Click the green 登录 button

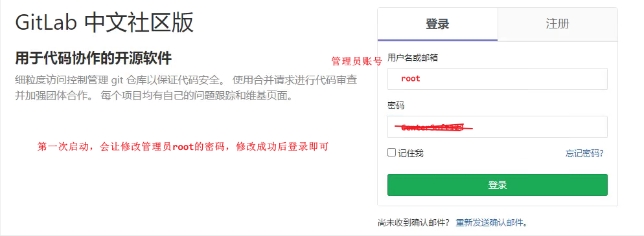pyautogui.click(x=498, y=185)
